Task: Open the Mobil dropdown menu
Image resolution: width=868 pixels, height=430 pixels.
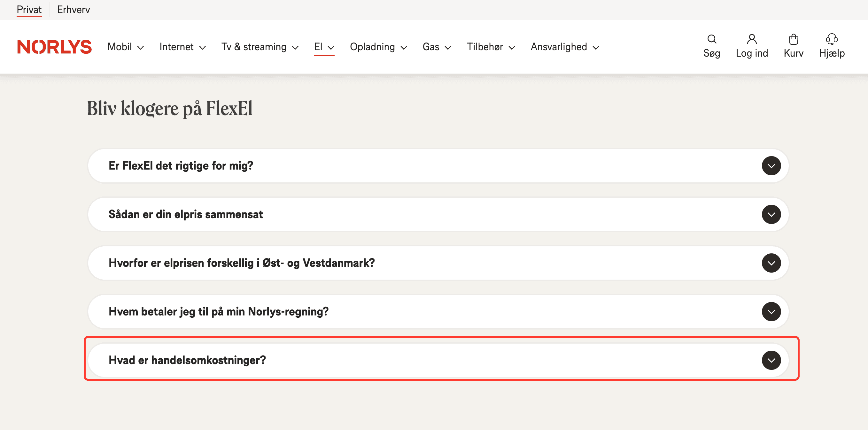Action: [125, 47]
